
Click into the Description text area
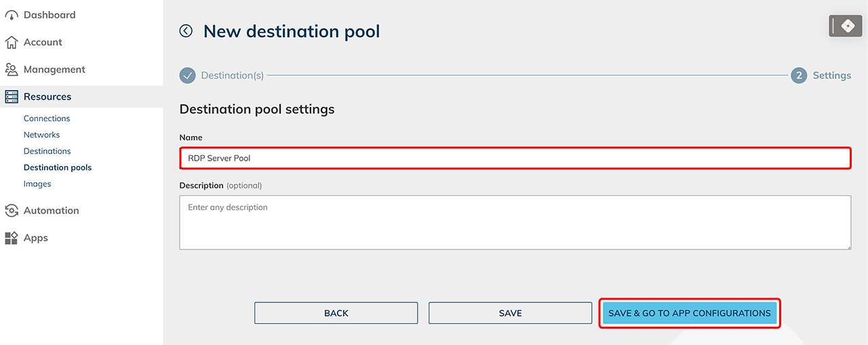click(x=515, y=222)
